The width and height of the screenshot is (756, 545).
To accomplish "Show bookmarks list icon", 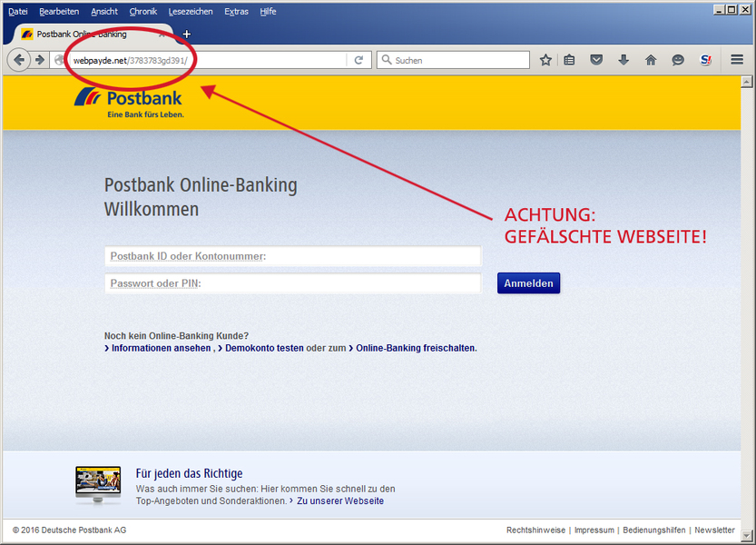I will [569, 60].
